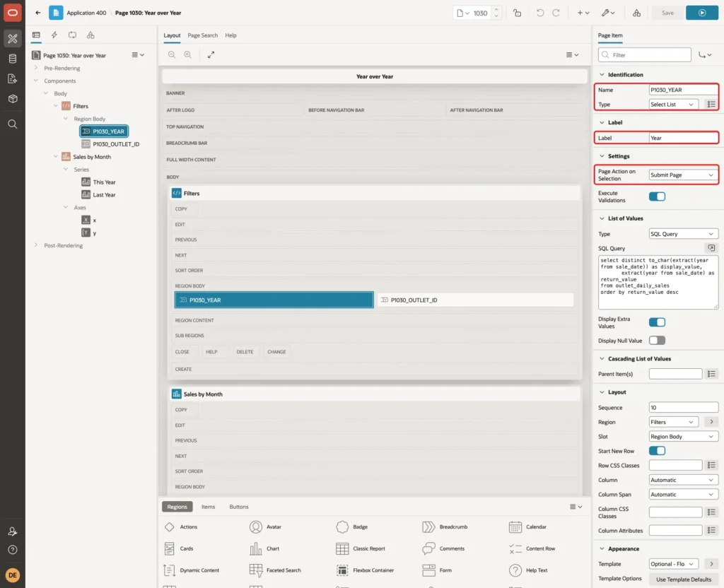
Task: Zoom out the layout view
Action: coord(172,54)
